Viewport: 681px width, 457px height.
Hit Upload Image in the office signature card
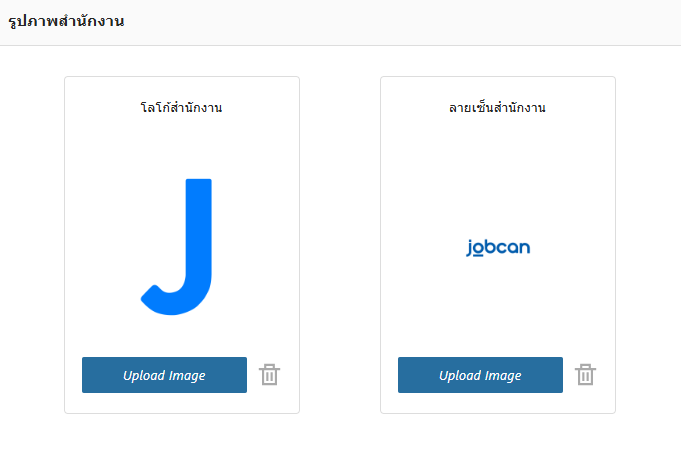pos(480,375)
